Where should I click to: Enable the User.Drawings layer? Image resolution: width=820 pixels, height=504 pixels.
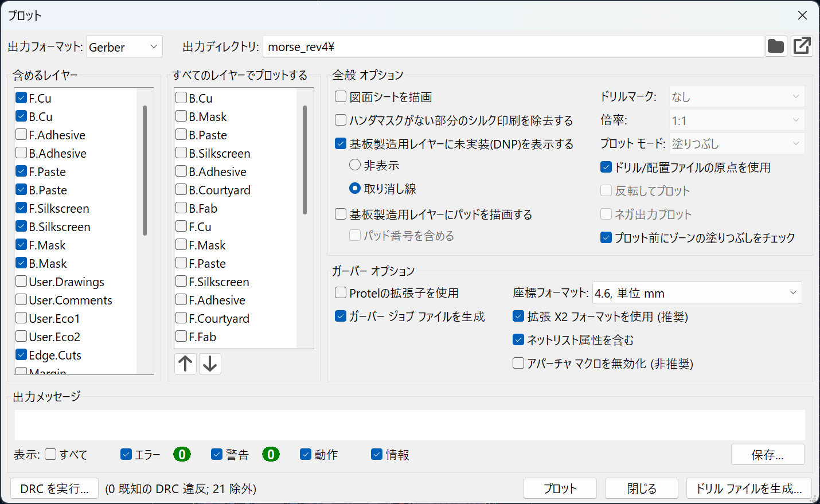point(22,282)
